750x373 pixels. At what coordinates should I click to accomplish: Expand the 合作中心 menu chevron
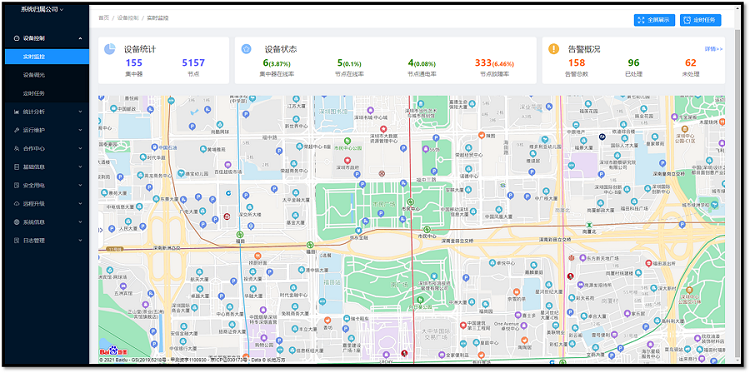coord(80,149)
